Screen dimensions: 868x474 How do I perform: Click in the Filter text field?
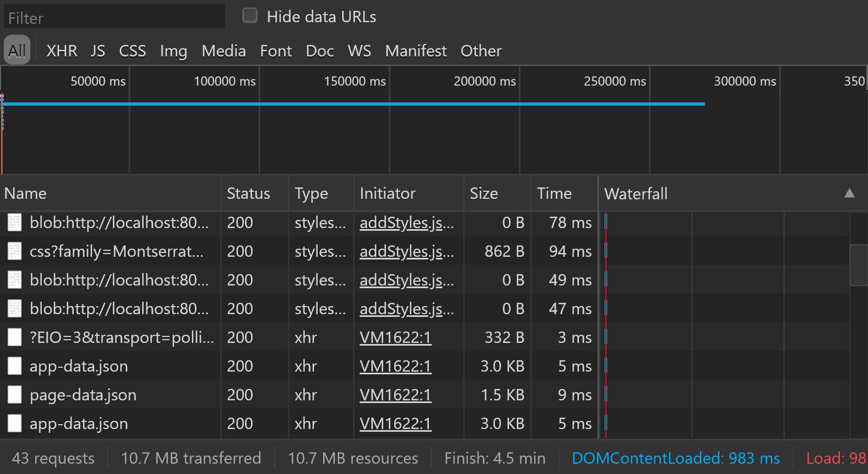click(114, 18)
